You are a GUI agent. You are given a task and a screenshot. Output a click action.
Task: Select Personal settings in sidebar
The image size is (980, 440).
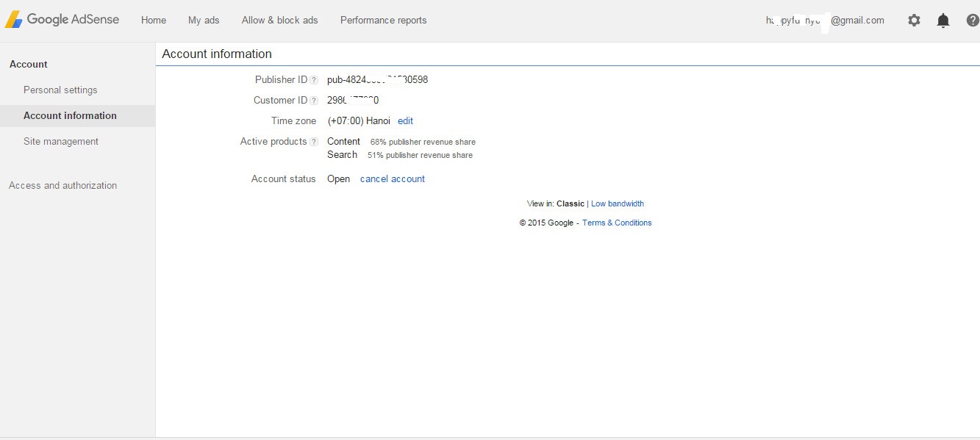click(60, 90)
